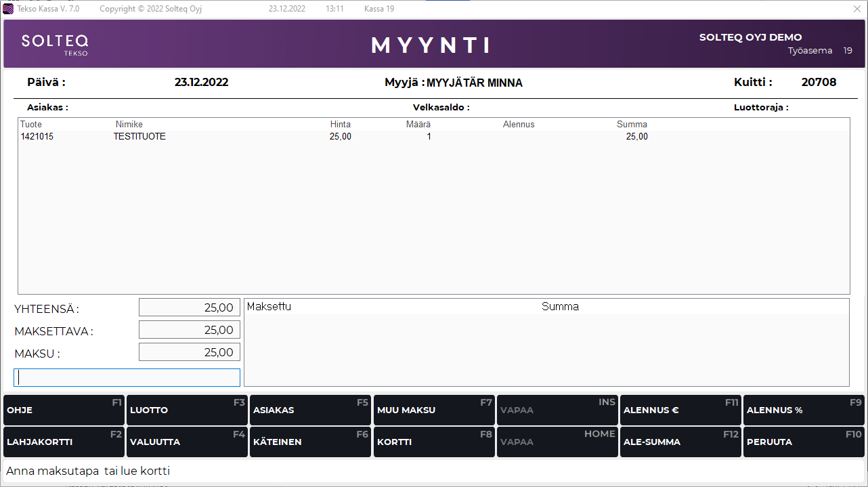This screenshot has width=868, height=487.
Task: Click ALE-SUMMA F12 button
Action: coord(680,442)
